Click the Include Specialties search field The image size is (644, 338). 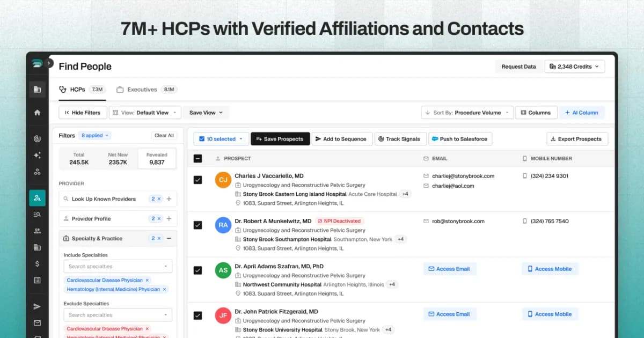click(118, 266)
